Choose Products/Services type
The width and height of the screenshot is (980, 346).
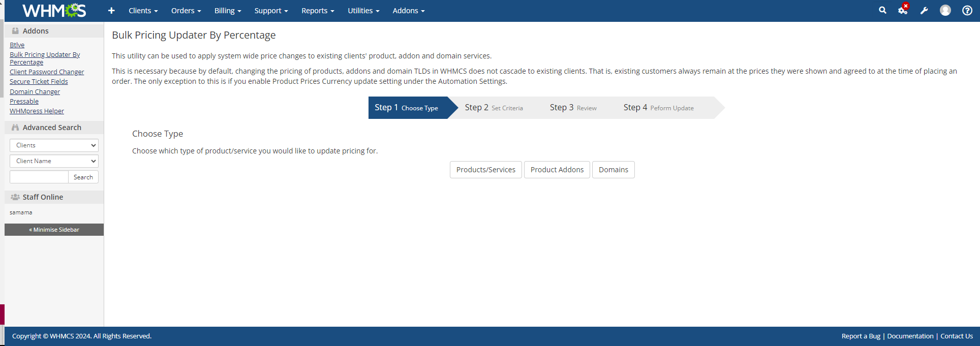(x=486, y=170)
